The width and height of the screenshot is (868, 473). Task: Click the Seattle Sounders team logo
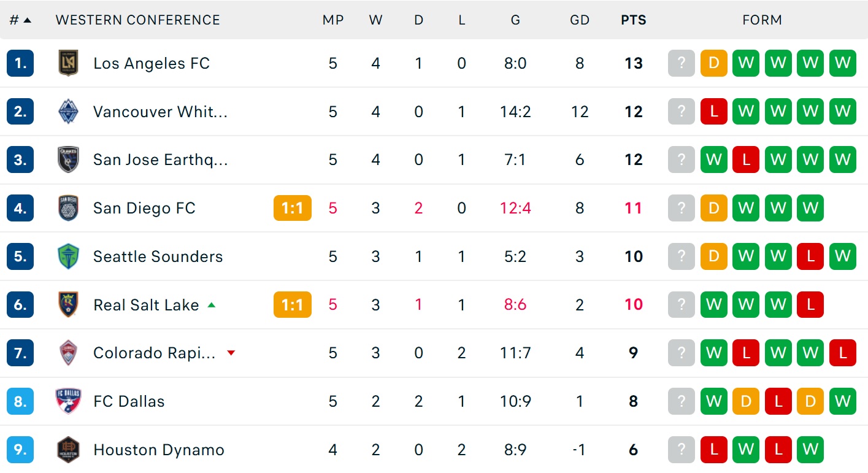click(x=68, y=256)
